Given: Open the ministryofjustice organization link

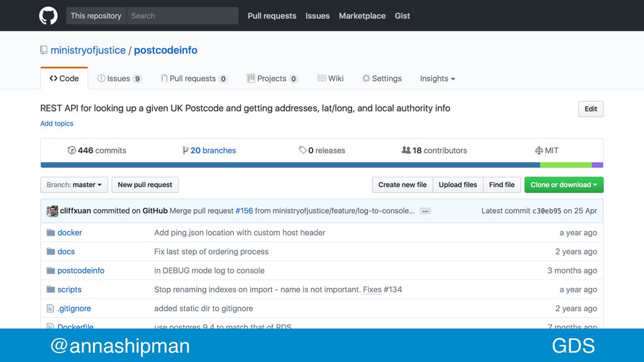Looking at the screenshot, I should [x=88, y=50].
